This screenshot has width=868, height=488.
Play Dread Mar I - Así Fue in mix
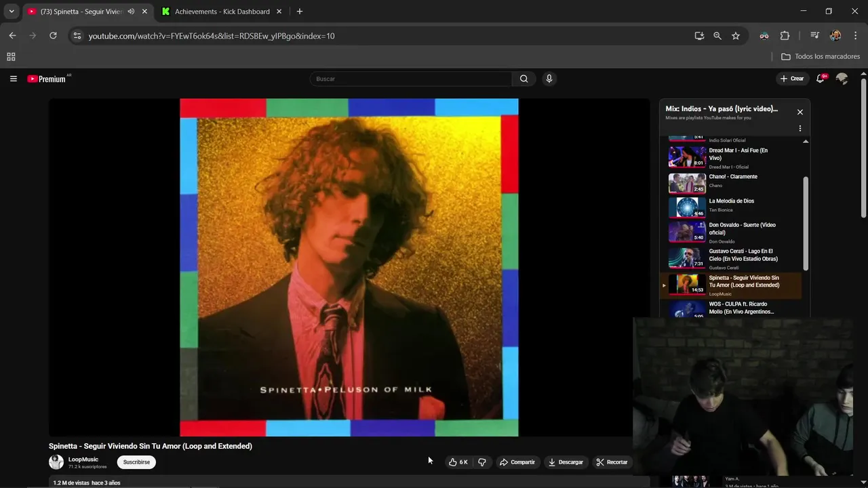point(732,157)
